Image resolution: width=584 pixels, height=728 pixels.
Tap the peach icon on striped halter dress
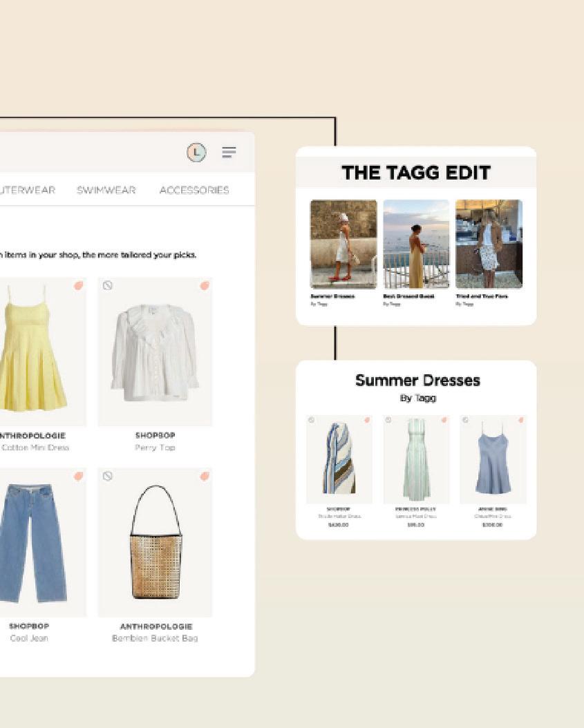[367, 420]
